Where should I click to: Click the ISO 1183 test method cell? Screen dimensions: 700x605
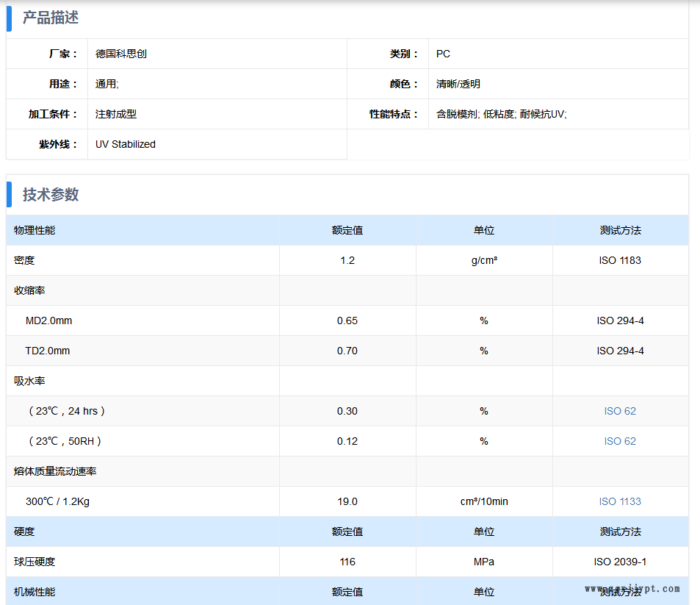pyautogui.click(x=620, y=260)
